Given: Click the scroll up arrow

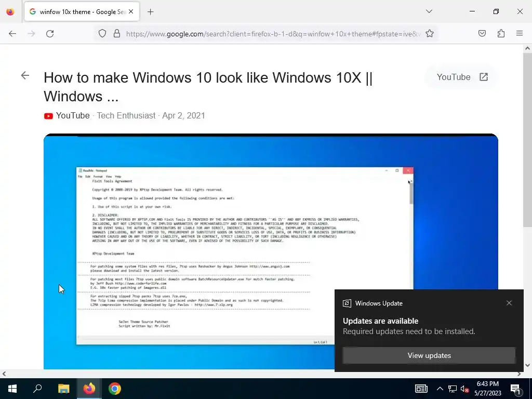Looking at the screenshot, I should 528,48.
